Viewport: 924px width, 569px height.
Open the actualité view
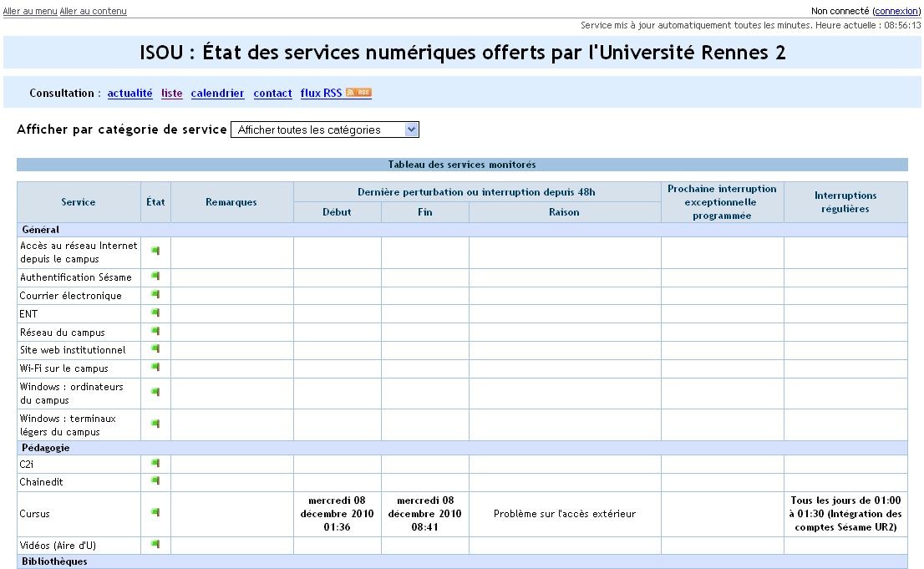(129, 94)
